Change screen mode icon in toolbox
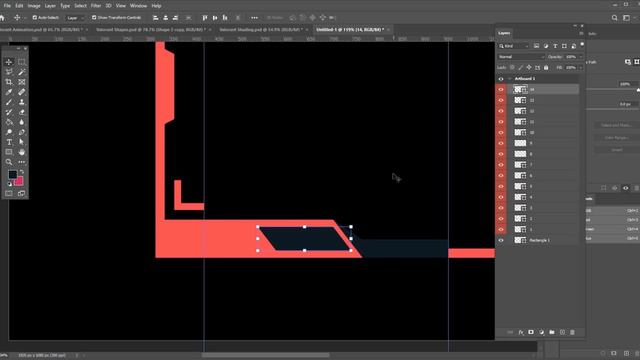The height and width of the screenshot is (360, 640). tap(22, 193)
